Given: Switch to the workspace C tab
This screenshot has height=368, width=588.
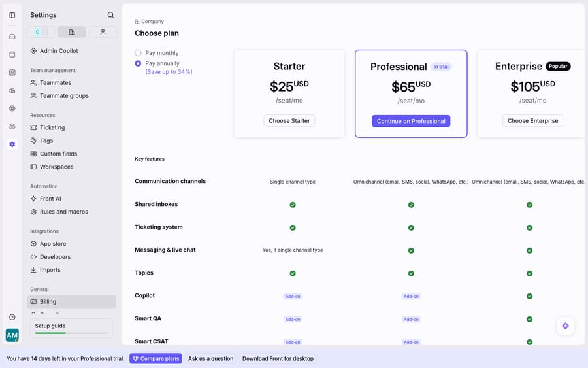Looking at the screenshot, I should click(x=41, y=32).
